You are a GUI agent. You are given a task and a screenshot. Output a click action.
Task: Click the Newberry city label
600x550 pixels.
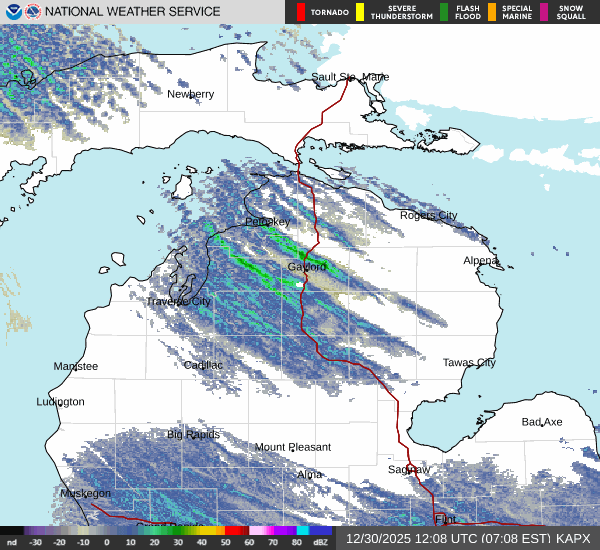(190, 94)
